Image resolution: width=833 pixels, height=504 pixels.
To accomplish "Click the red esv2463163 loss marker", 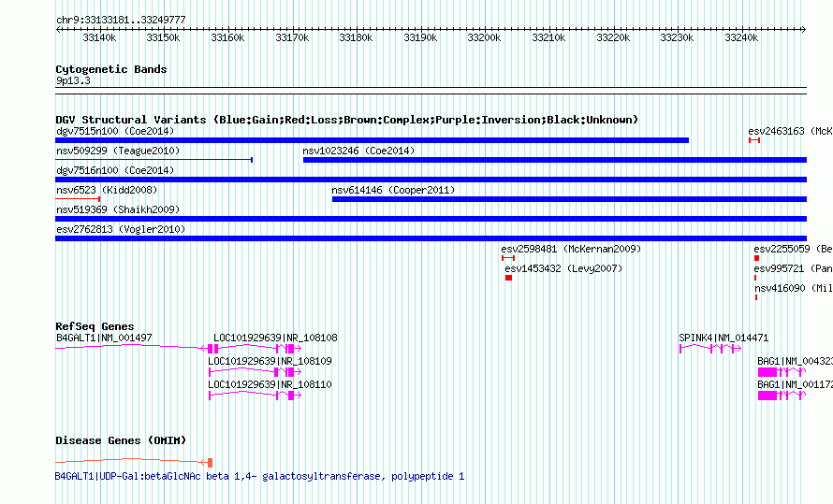I will click(x=754, y=140).
